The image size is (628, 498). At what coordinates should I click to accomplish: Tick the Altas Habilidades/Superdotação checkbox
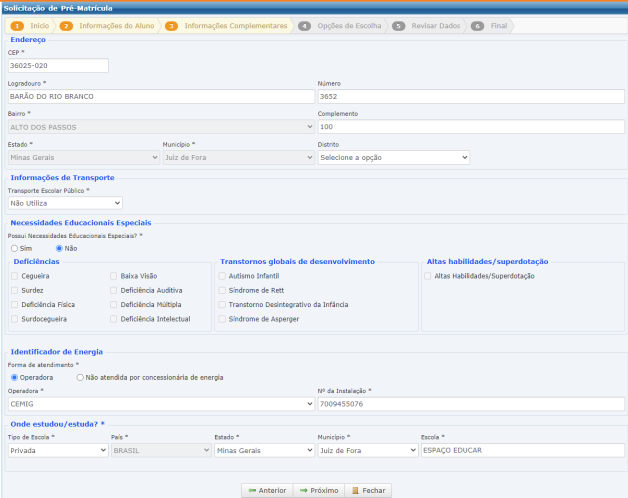point(428,275)
